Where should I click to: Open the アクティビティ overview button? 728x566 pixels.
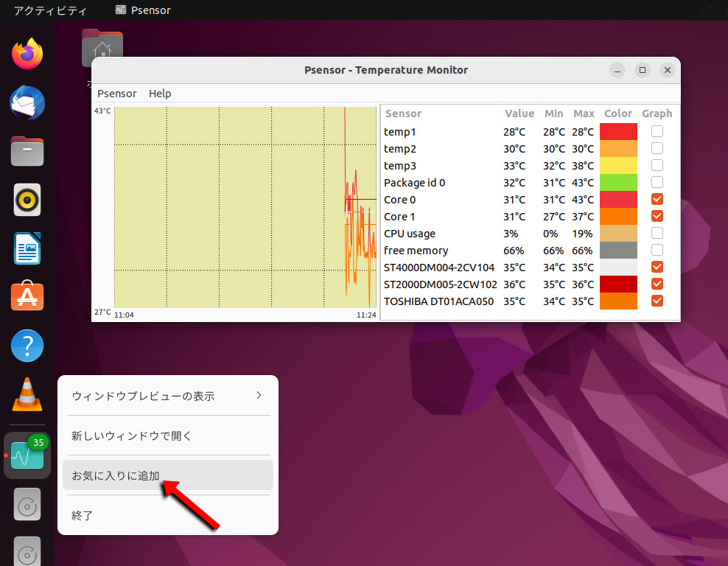coord(50,10)
